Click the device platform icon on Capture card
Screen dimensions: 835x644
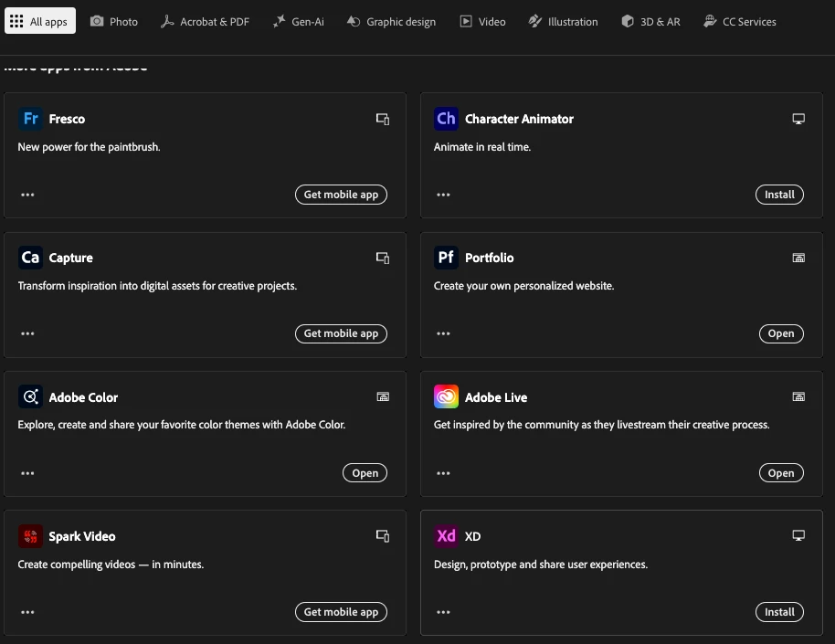[383, 258]
